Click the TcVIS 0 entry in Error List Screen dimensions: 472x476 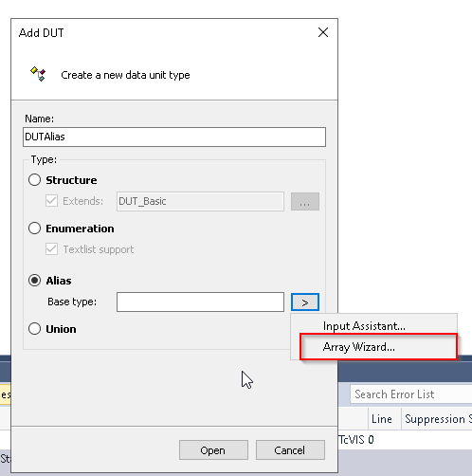click(356, 440)
